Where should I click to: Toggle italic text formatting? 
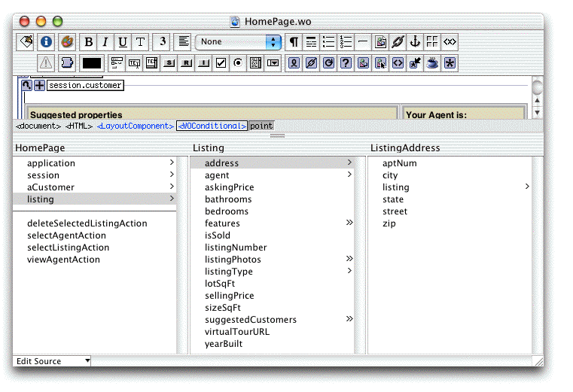click(x=105, y=42)
